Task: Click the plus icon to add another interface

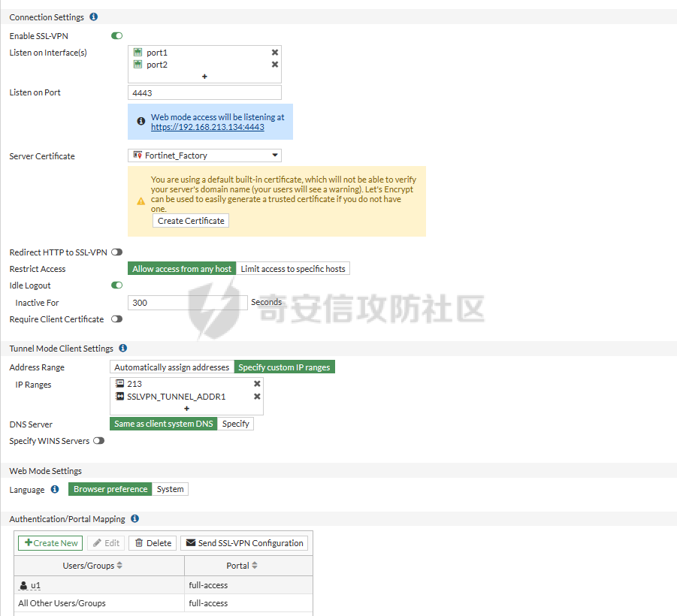Action: point(204,76)
